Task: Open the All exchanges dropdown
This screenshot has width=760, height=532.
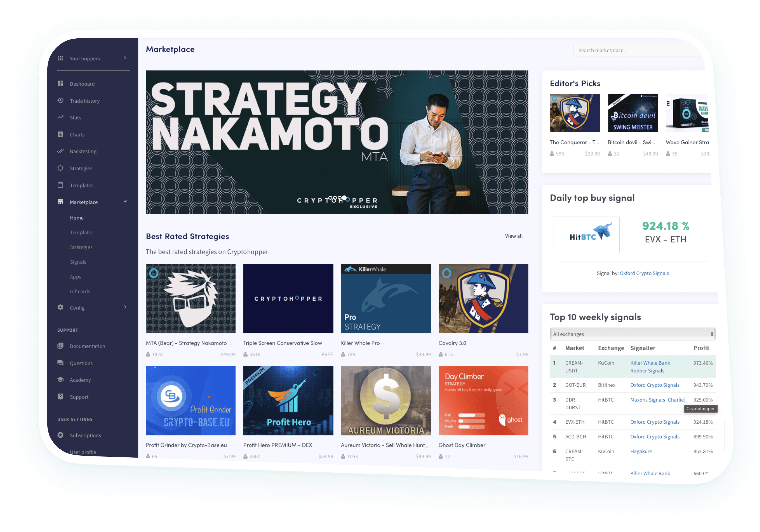Action: pos(633,334)
